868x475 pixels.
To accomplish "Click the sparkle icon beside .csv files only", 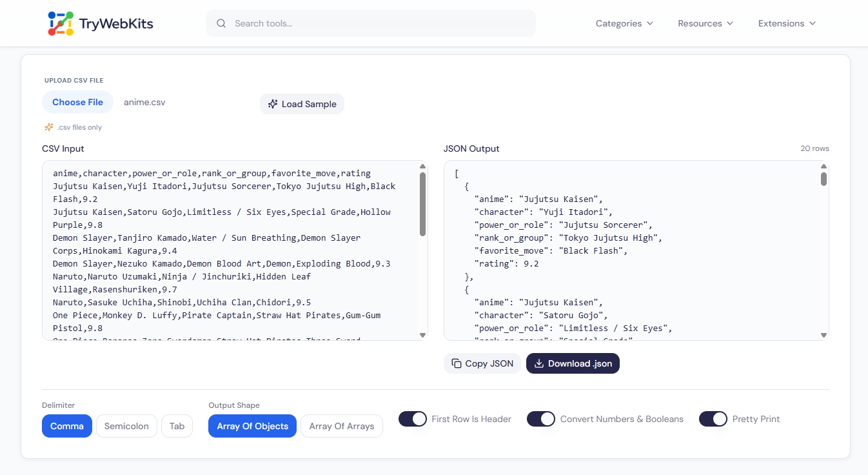I will [49, 127].
